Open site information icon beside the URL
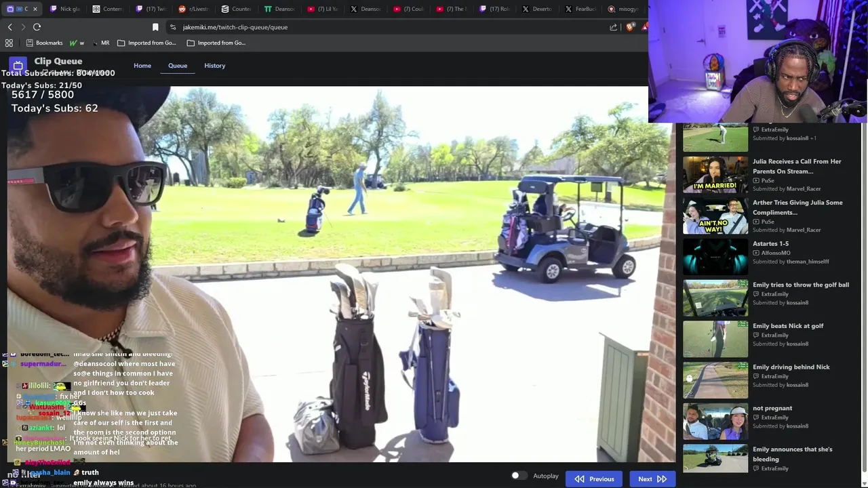The height and width of the screenshot is (488, 868). click(173, 27)
